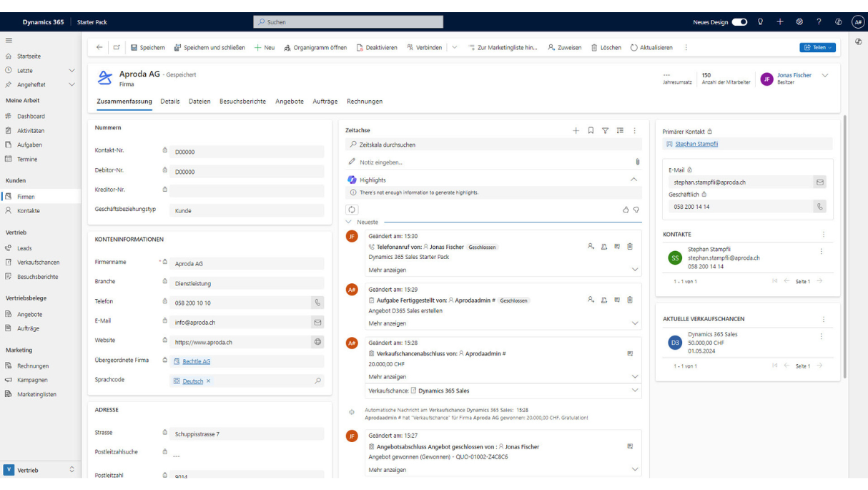Image resolution: width=868 pixels, height=490 pixels.
Task: Click the Teilen button
Action: pos(817,47)
